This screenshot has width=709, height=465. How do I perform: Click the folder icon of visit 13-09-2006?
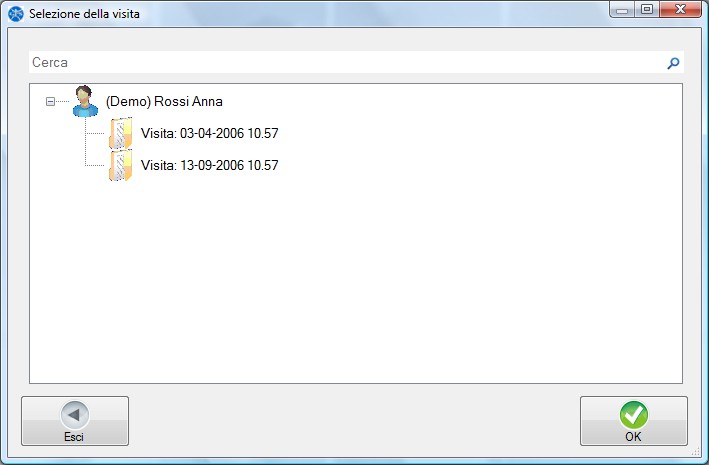click(121, 165)
